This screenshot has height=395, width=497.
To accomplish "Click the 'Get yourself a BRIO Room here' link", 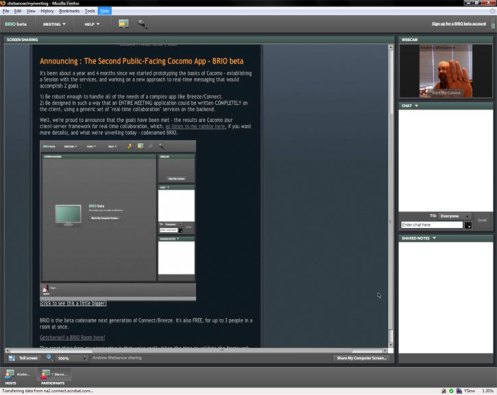I will point(72,337).
